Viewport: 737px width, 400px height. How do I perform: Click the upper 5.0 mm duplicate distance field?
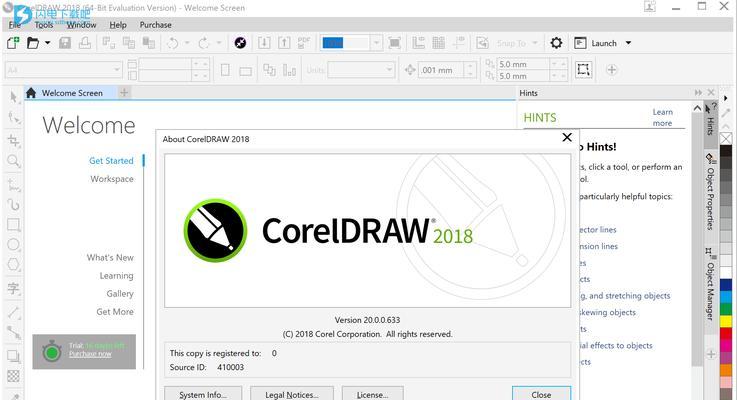point(523,64)
